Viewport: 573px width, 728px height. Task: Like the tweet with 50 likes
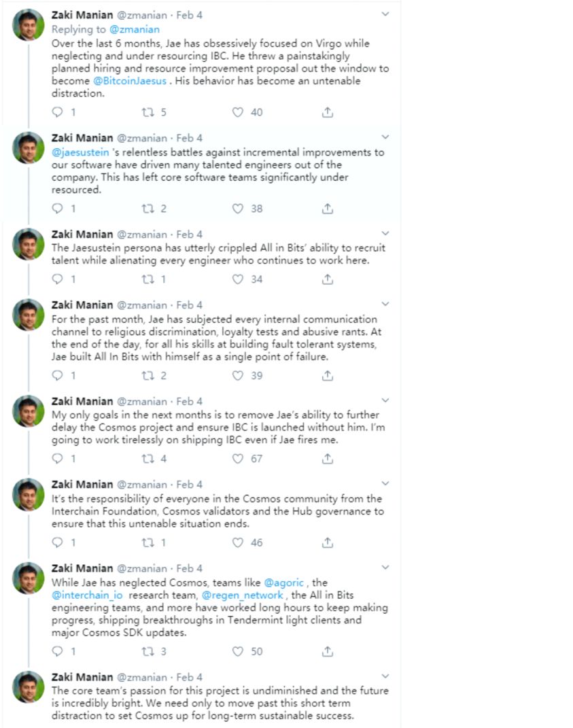tap(238, 651)
